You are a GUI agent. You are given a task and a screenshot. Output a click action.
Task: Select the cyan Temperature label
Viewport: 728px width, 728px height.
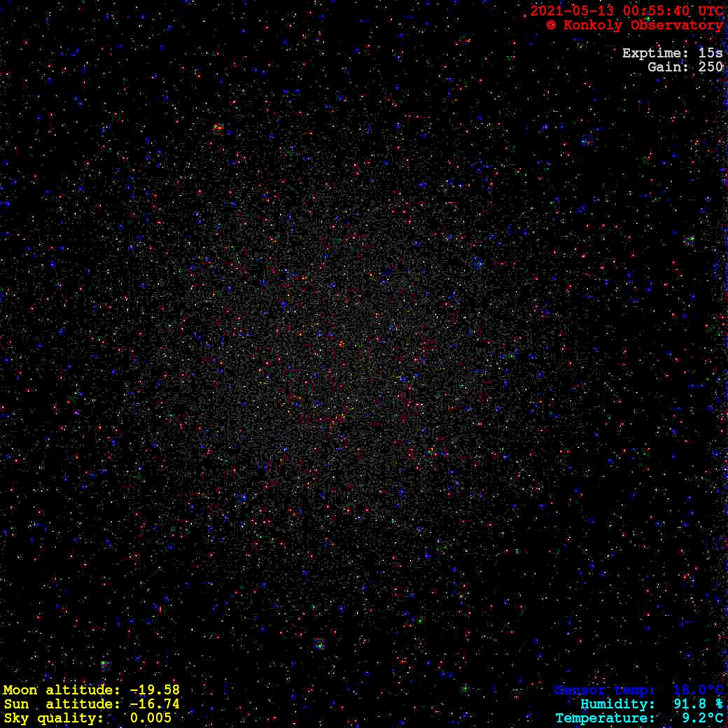click(605, 718)
